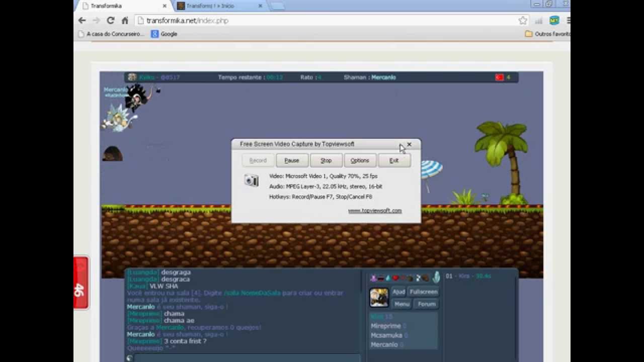The width and height of the screenshot is (644, 362).
Task: Open the Google bookmark
Action: click(x=165, y=34)
